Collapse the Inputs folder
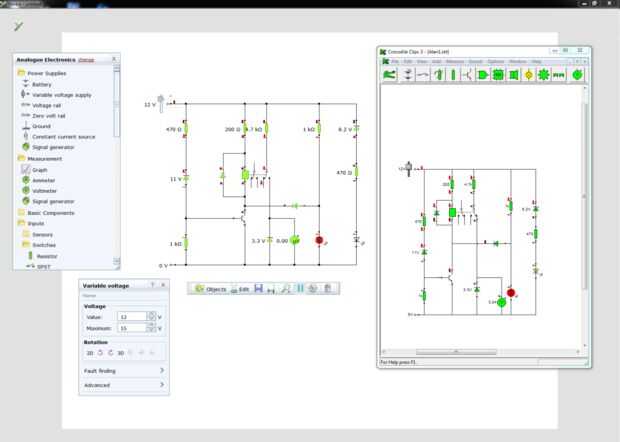The width and height of the screenshot is (620, 442). coord(21,223)
